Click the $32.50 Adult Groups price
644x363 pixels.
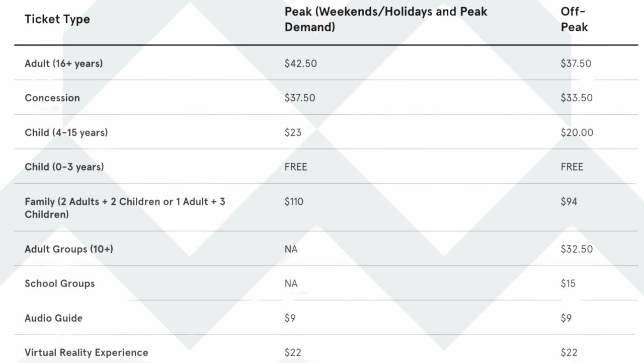click(577, 249)
